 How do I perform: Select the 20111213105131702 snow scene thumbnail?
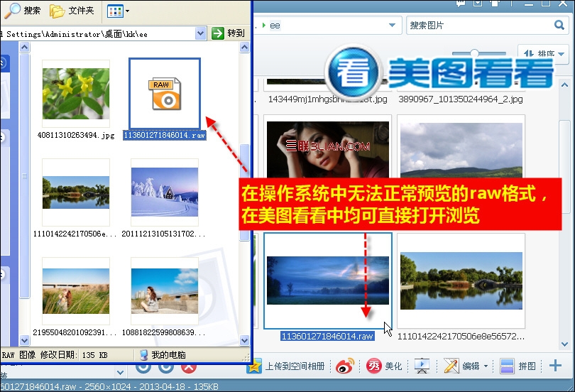coord(165,192)
